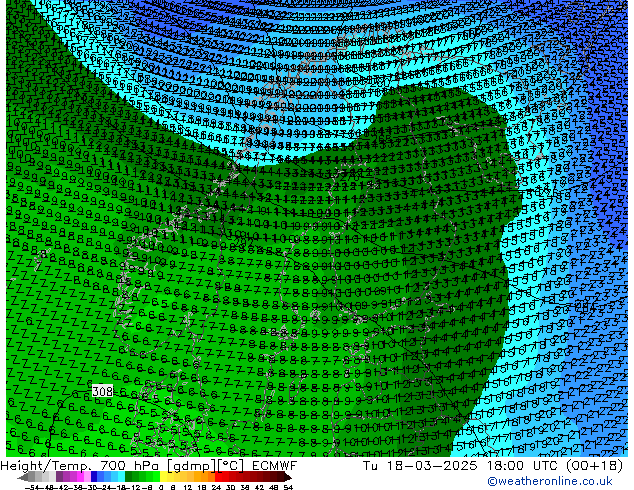This screenshot has height=490, width=634.
Task: Select the yellow 0 degree legend color
Action: pyautogui.click(x=163, y=476)
